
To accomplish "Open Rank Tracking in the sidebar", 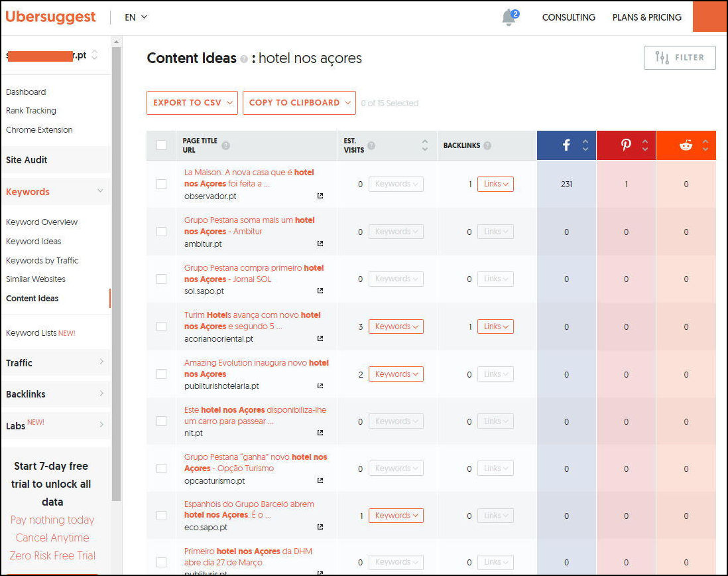I will pos(31,111).
